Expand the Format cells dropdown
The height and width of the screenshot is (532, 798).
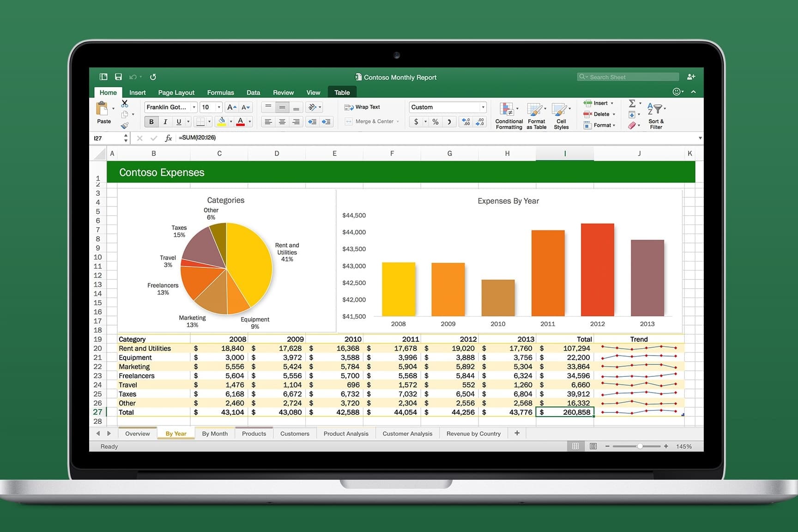[614, 126]
